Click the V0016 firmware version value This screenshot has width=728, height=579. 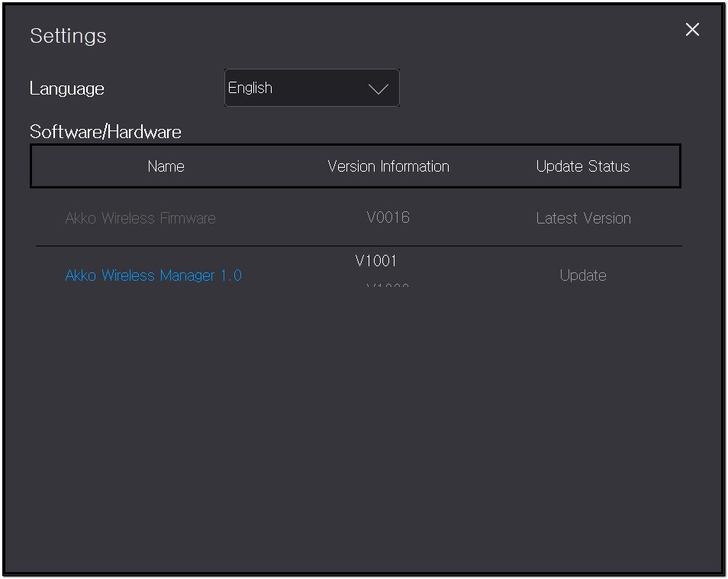click(388, 217)
